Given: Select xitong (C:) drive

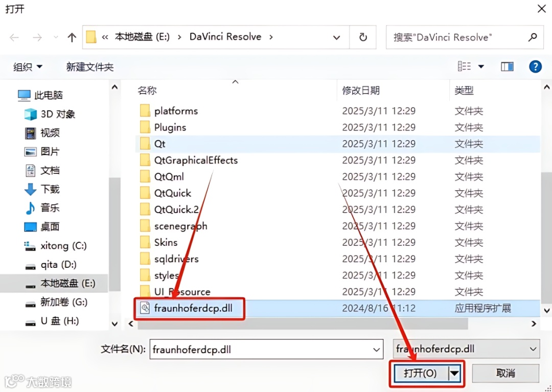Looking at the screenshot, I should coord(56,246).
